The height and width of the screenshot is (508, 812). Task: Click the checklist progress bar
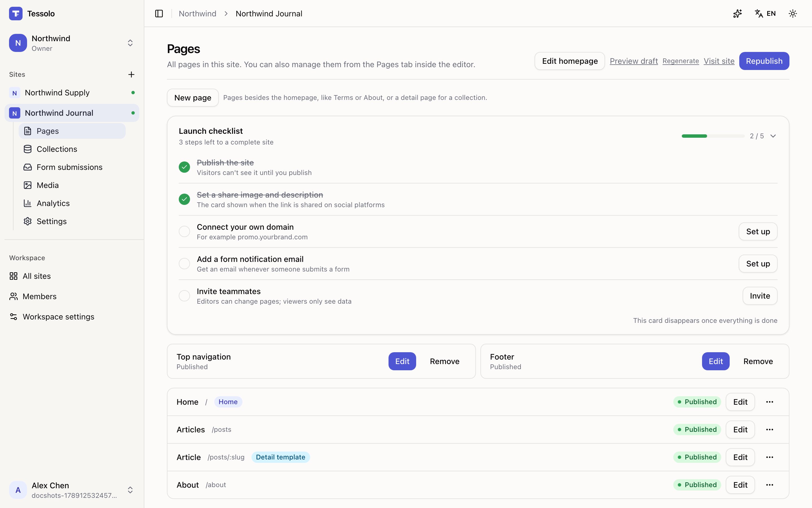coord(713,136)
